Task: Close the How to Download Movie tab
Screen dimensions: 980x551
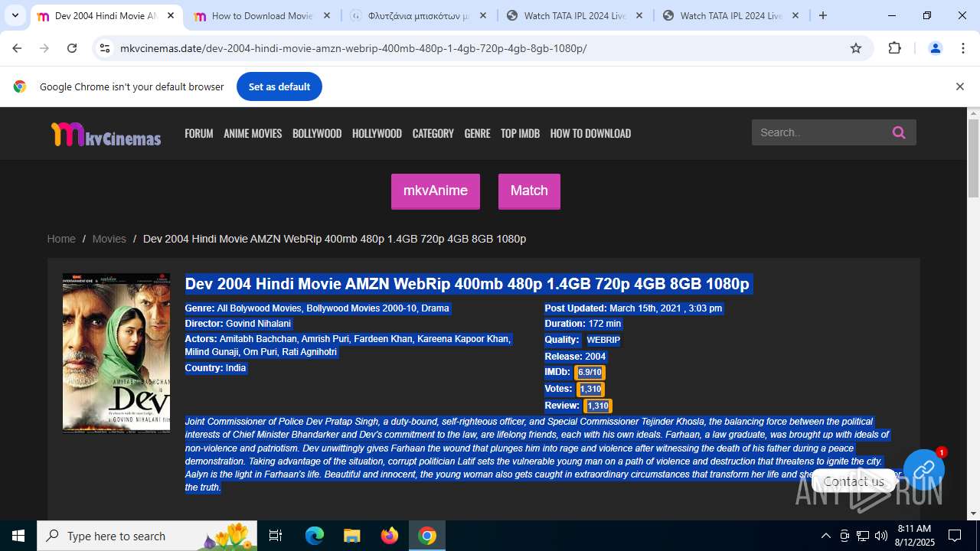Action: click(327, 15)
